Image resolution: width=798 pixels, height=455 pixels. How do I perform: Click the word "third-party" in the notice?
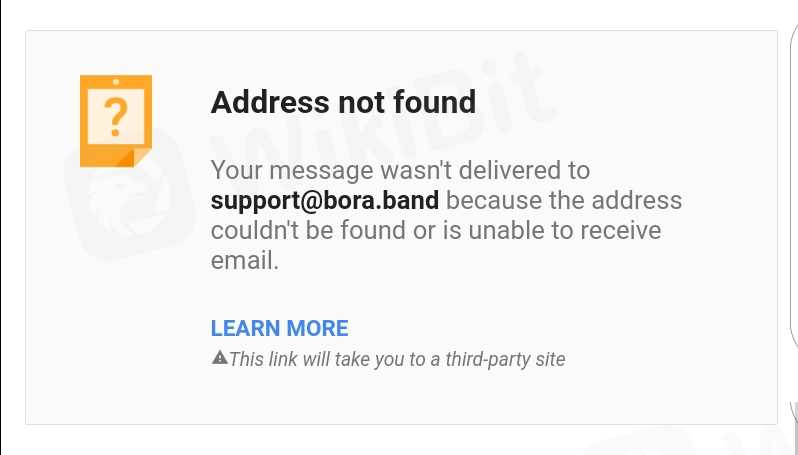point(480,358)
